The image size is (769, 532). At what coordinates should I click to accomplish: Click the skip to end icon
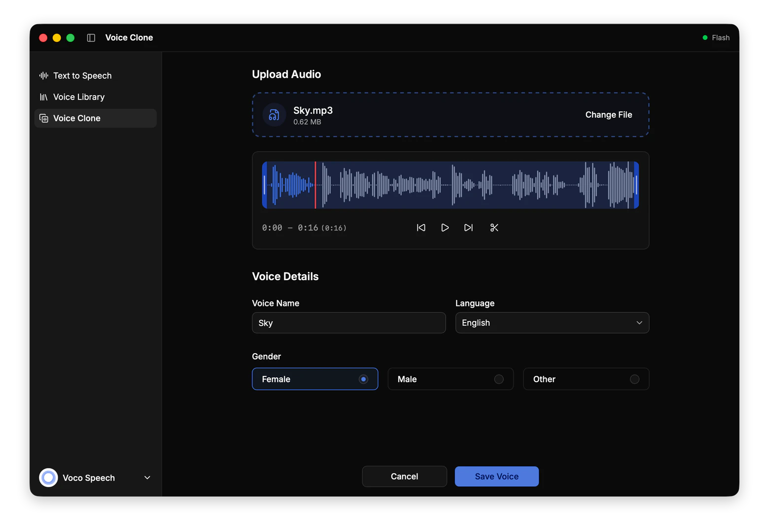468,228
